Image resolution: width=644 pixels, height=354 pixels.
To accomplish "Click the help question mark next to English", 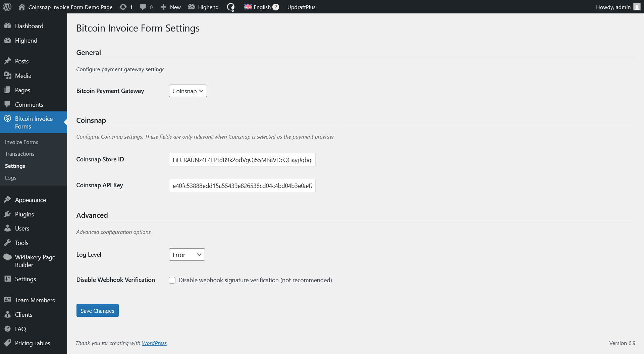I will [276, 7].
